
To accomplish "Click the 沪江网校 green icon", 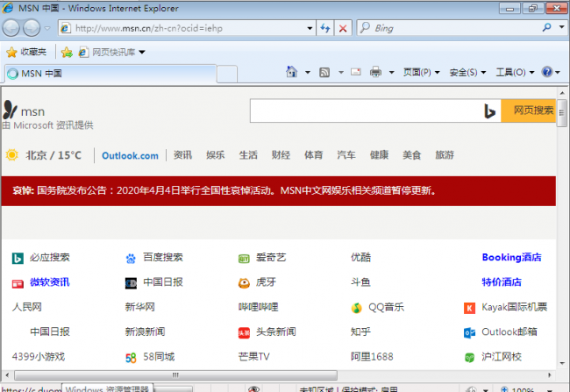I will click(469, 358).
